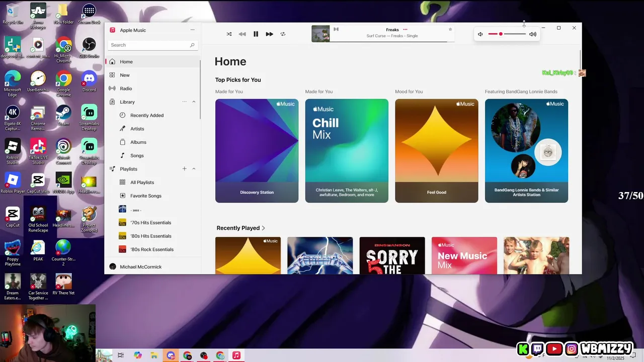
Task: Open the File Explorer taskbar icon
Action: click(154, 355)
